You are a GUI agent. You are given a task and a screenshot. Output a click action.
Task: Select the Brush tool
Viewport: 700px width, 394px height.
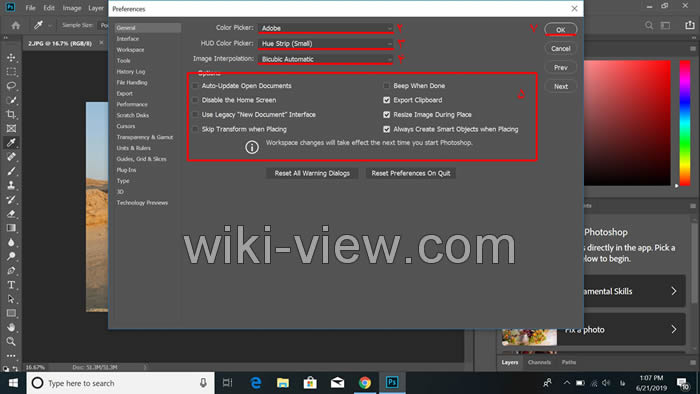(11, 171)
